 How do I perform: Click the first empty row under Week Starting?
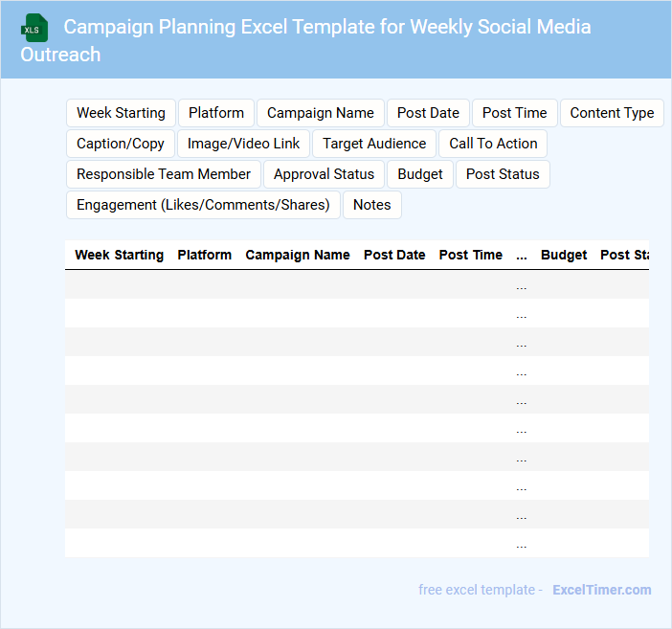point(119,285)
